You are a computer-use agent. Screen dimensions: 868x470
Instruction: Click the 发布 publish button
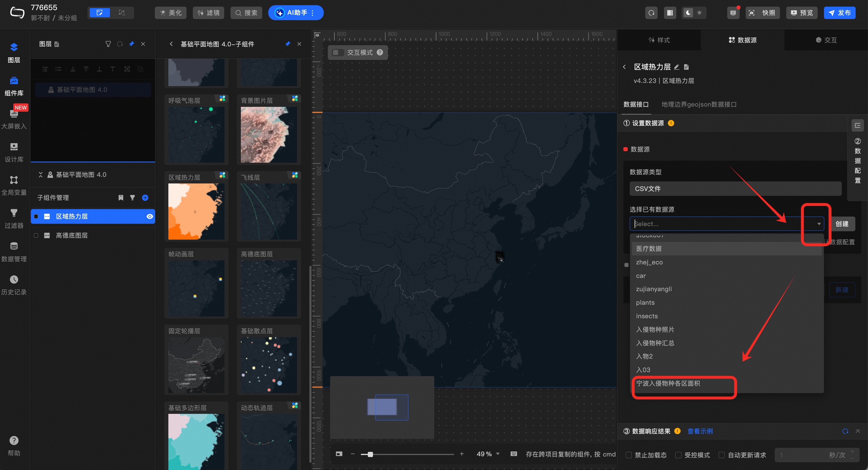[x=839, y=13]
